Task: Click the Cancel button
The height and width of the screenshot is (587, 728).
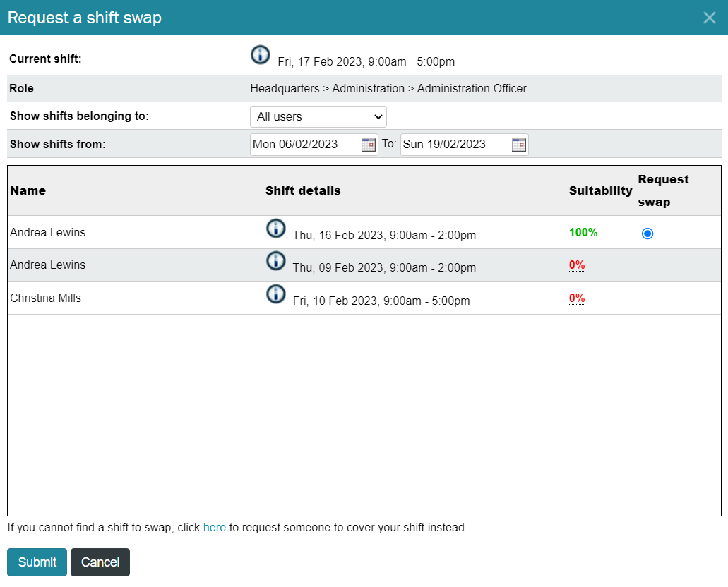Action: 100,562
